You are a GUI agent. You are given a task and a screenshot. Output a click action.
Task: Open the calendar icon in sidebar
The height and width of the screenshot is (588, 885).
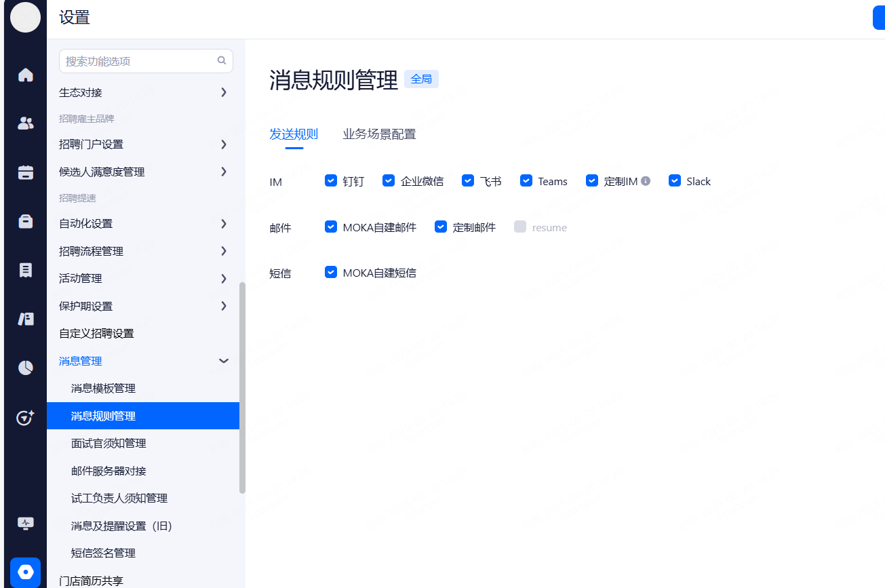(x=25, y=172)
